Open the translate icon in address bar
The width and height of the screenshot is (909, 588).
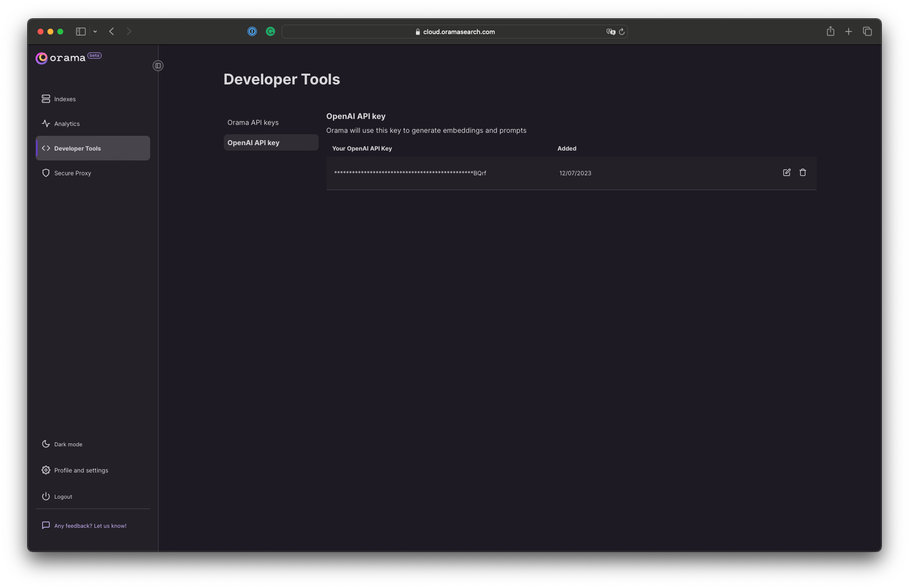point(611,32)
